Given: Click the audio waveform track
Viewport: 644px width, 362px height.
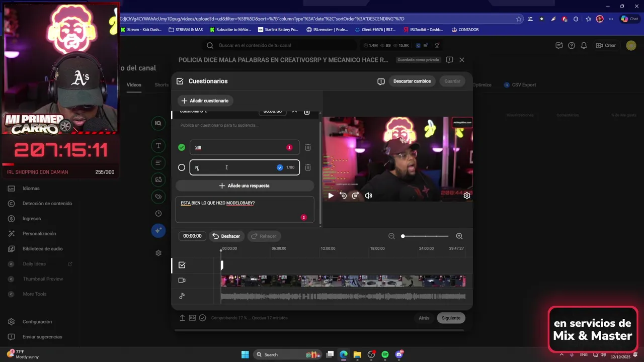Looking at the screenshot, I should 343,296.
